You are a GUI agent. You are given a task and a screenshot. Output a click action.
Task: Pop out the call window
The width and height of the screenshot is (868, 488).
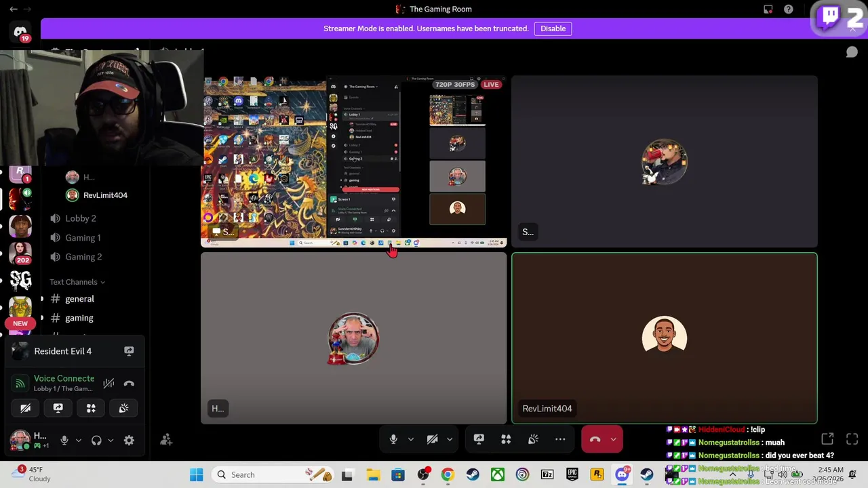(x=827, y=439)
